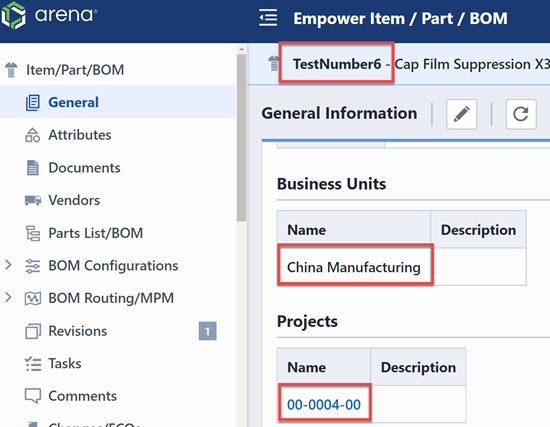Click the Comments speech bubble icon

(33, 396)
